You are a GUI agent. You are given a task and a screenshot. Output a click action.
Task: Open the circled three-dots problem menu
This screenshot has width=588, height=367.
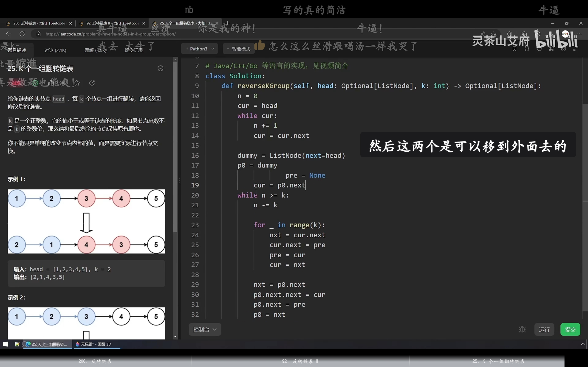point(160,68)
